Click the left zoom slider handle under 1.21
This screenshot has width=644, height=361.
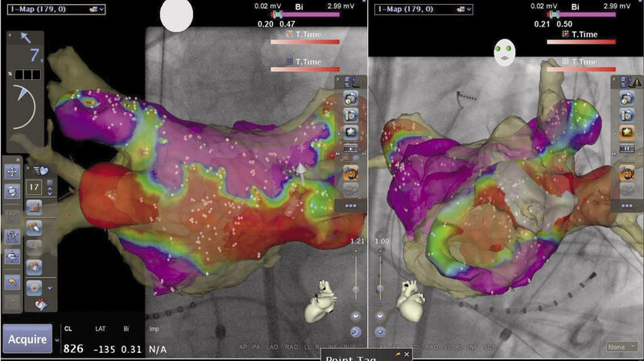[x=356, y=289]
